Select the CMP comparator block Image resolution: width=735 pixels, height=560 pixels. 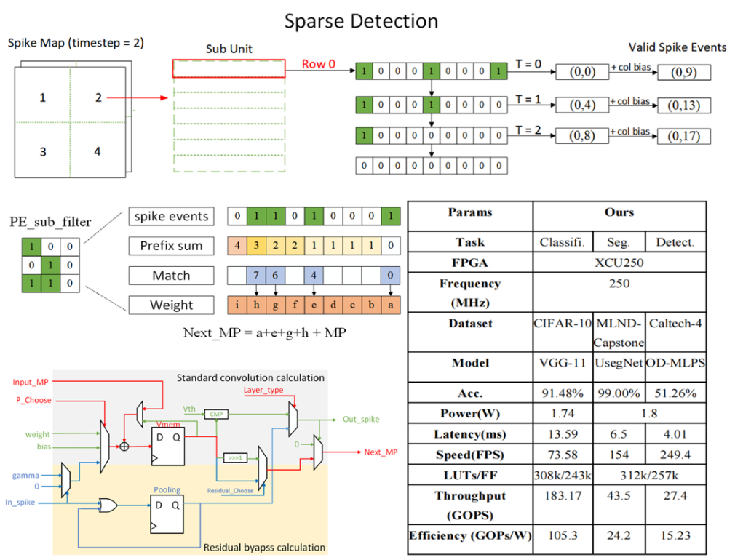click(215, 414)
